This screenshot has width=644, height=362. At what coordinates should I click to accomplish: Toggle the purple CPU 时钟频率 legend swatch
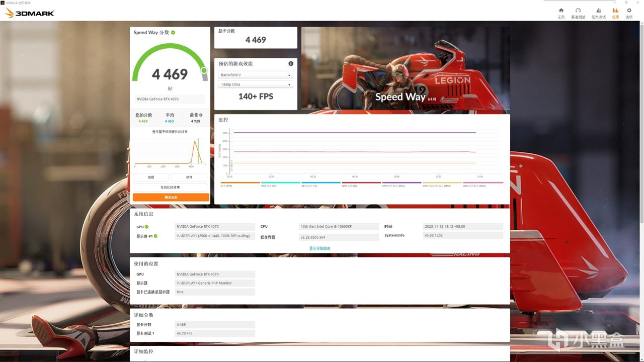pyautogui.click(x=401, y=183)
